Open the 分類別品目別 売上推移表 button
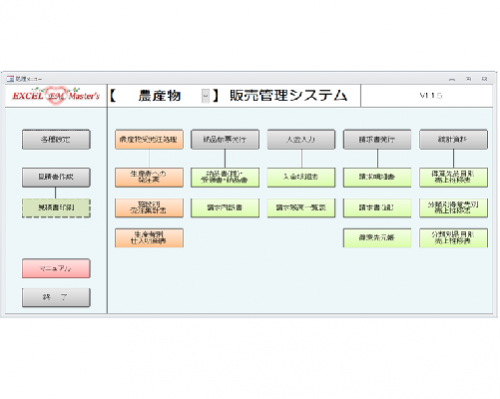The width and height of the screenshot is (500, 399). [453, 238]
